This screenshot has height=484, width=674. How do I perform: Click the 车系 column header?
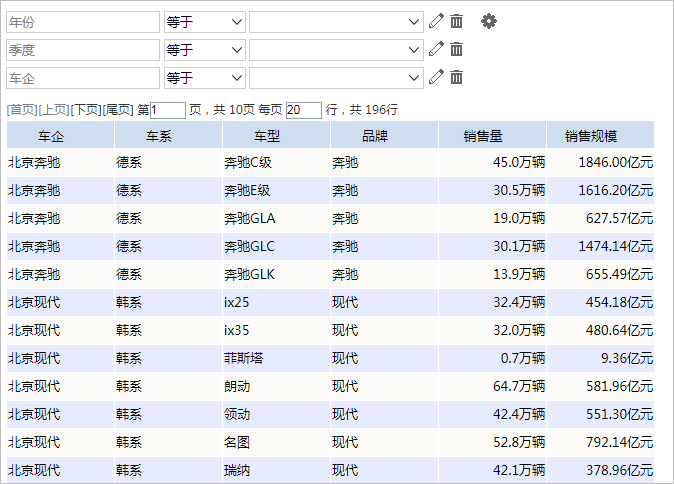[x=168, y=135]
